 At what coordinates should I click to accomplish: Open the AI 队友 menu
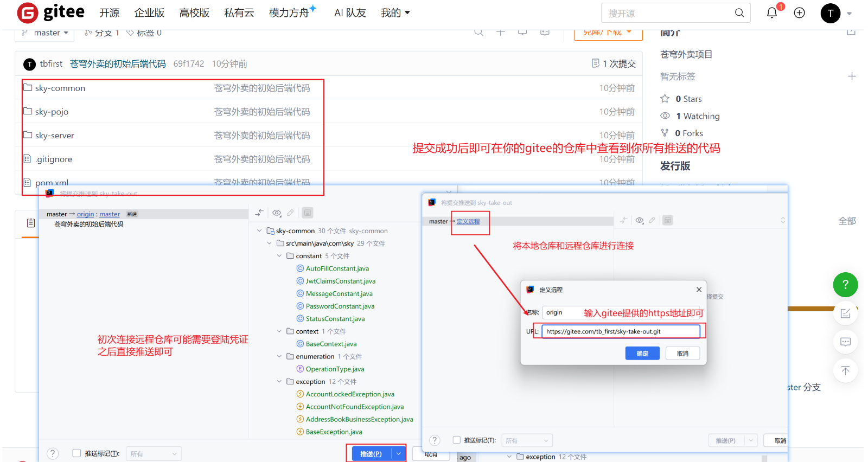pos(350,13)
